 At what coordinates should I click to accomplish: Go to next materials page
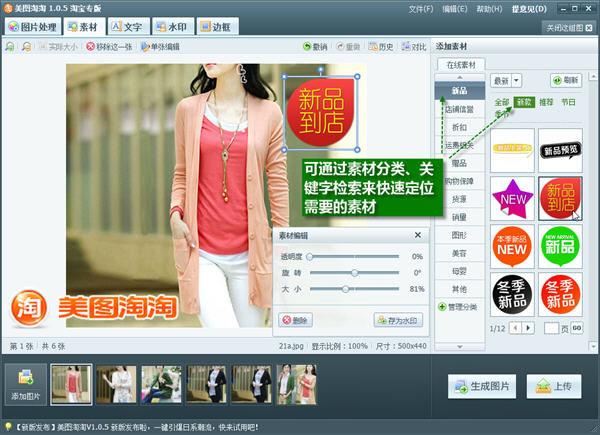(528, 328)
